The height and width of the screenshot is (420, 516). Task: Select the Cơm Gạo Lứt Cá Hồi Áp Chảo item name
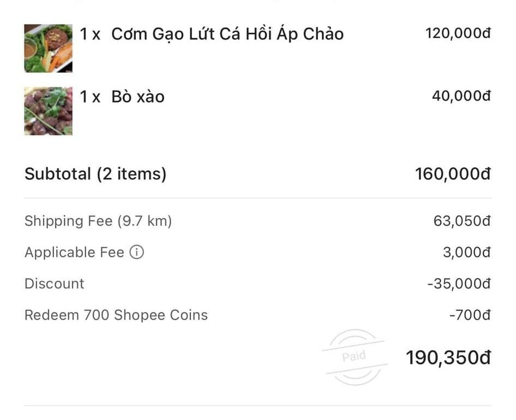tap(227, 34)
